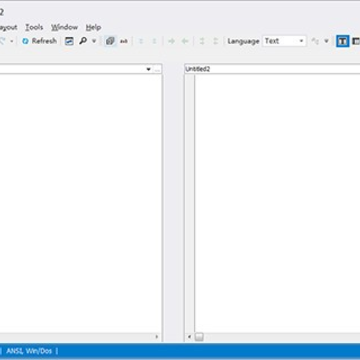Click the icon right of the Language dropdown

[x=315, y=41]
